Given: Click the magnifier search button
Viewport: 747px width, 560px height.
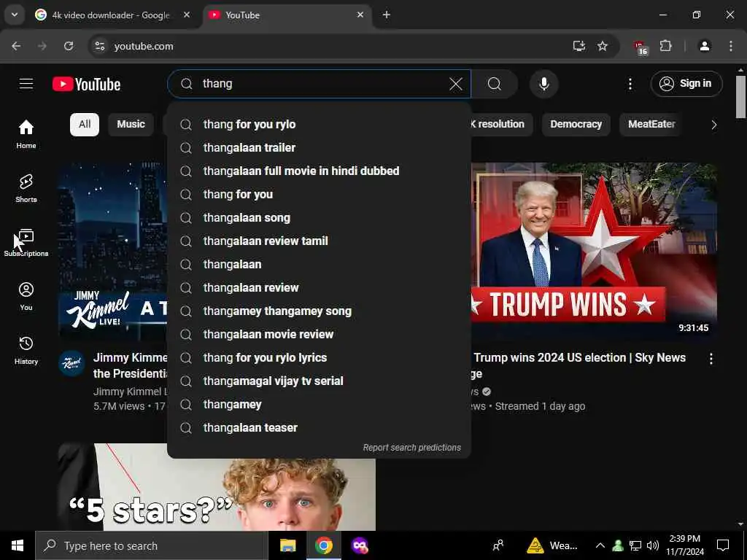Looking at the screenshot, I should pyautogui.click(x=494, y=85).
